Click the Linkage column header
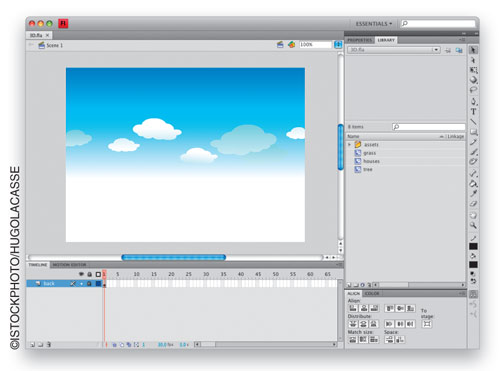This screenshot has height=371, width=500. pos(456,136)
